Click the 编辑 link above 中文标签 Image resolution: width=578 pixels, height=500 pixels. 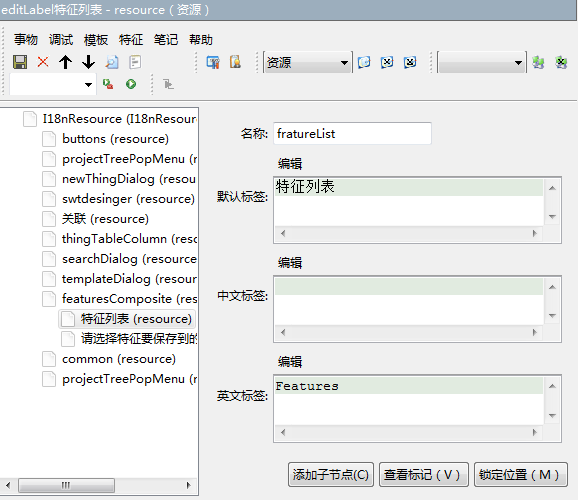[x=290, y=263]
